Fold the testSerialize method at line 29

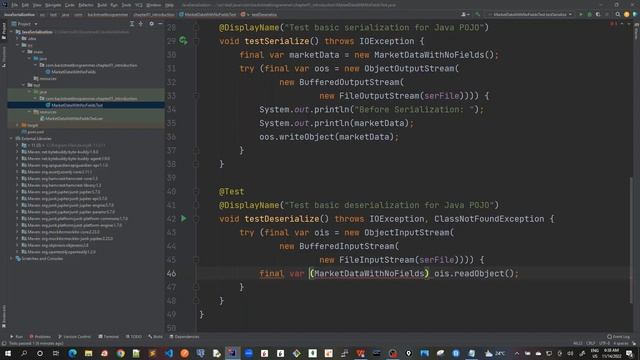coord(196,41)
